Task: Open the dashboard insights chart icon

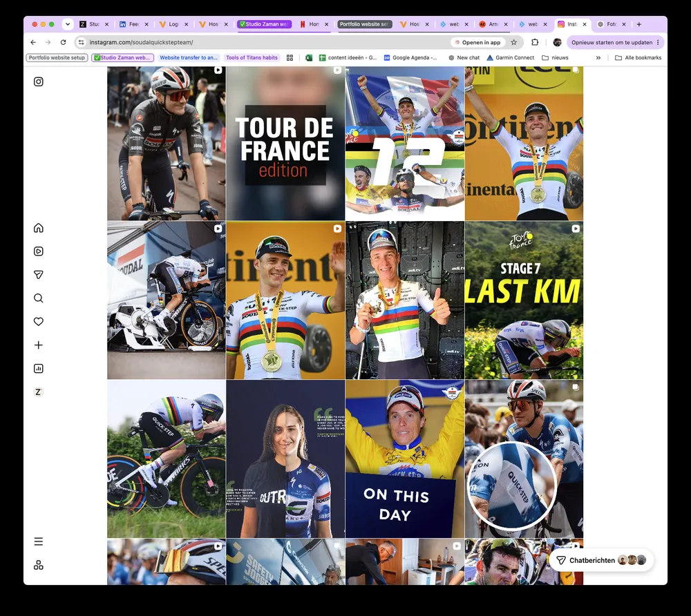Action: (x=38, y=369)
